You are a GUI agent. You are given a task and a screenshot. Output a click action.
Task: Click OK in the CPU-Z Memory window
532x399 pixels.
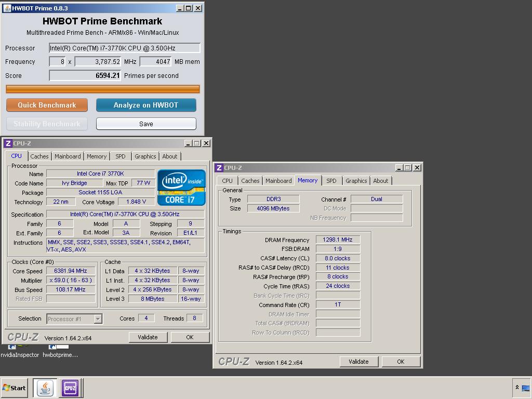point(401,362)
